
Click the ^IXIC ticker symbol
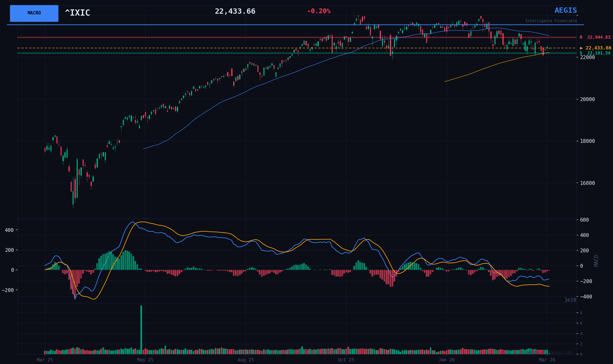pyautogui.click(x=78, y=13)
